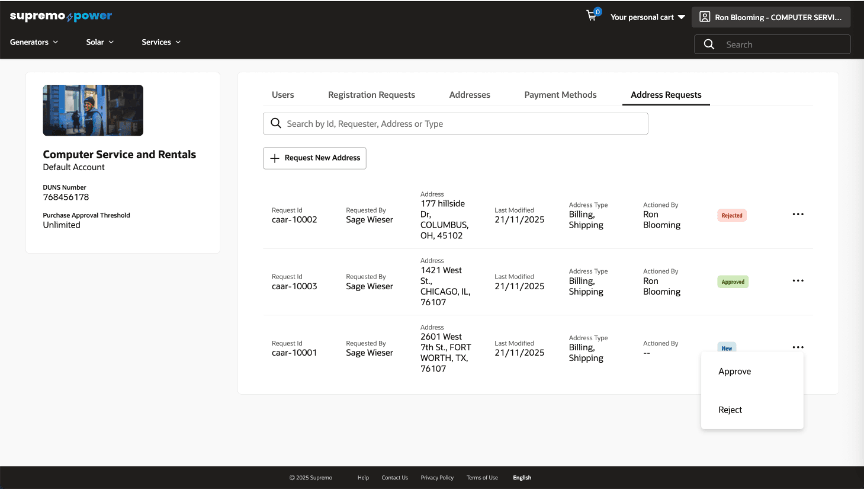Switch to the Registration Requests tab
The width and height of the screenshot is (864, 490).
[x=371, y=95]
